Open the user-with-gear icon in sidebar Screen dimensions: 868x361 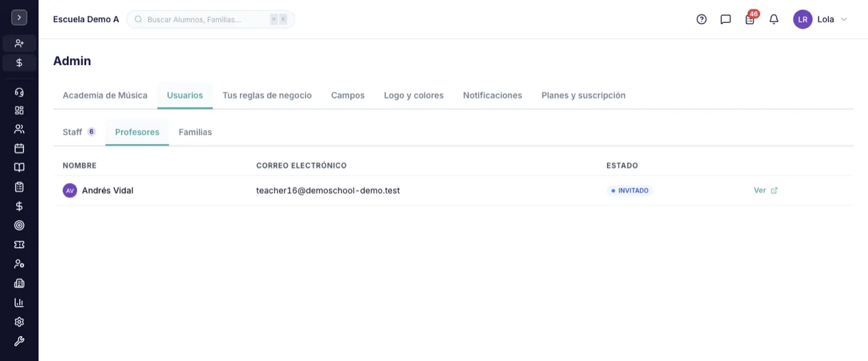point(19,264)
